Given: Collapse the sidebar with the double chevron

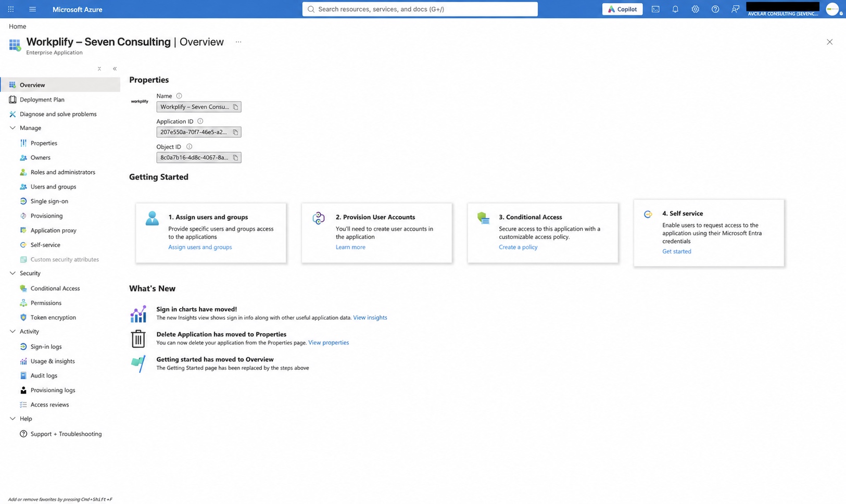Looking at the screenshot, I should pyautogui.click(x=115, y=69).
